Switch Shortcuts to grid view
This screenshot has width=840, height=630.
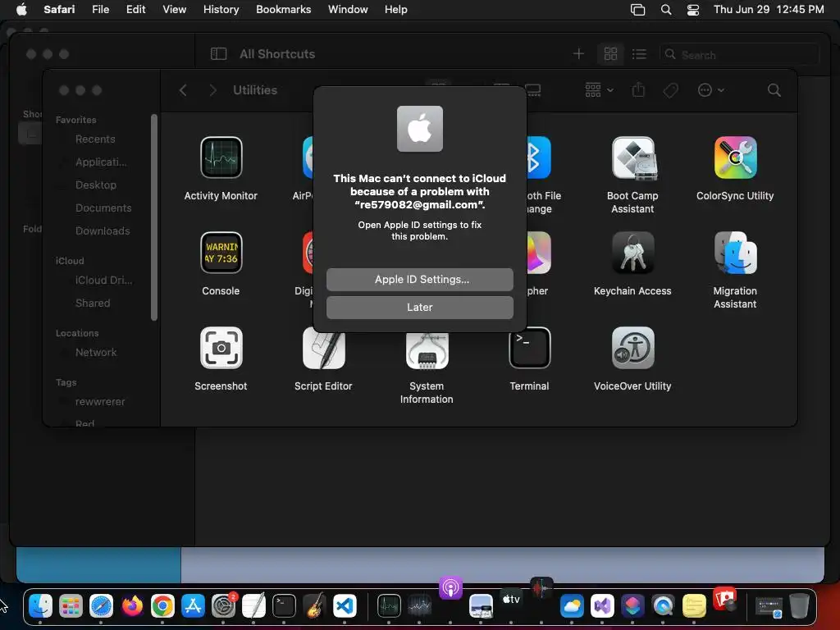[x=610, y=53]
